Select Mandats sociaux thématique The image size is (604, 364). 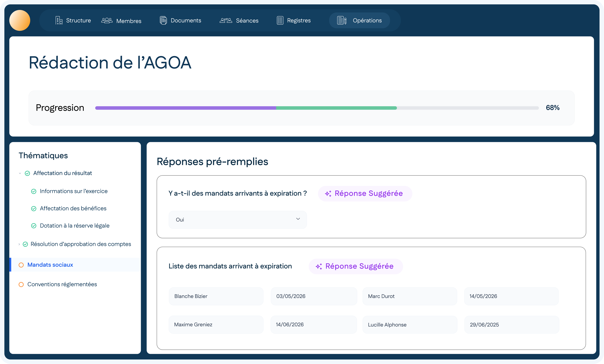click(x=75, y=265)
